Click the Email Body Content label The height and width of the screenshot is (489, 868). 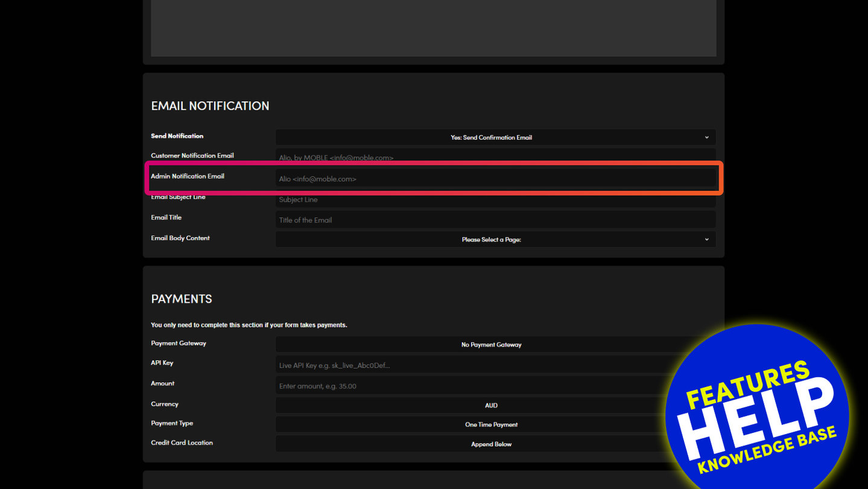click(180, 238)
